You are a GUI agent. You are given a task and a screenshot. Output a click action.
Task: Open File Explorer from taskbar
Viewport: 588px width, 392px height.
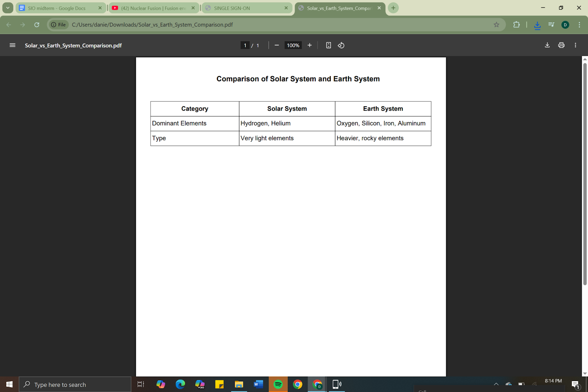coord(239,384)
